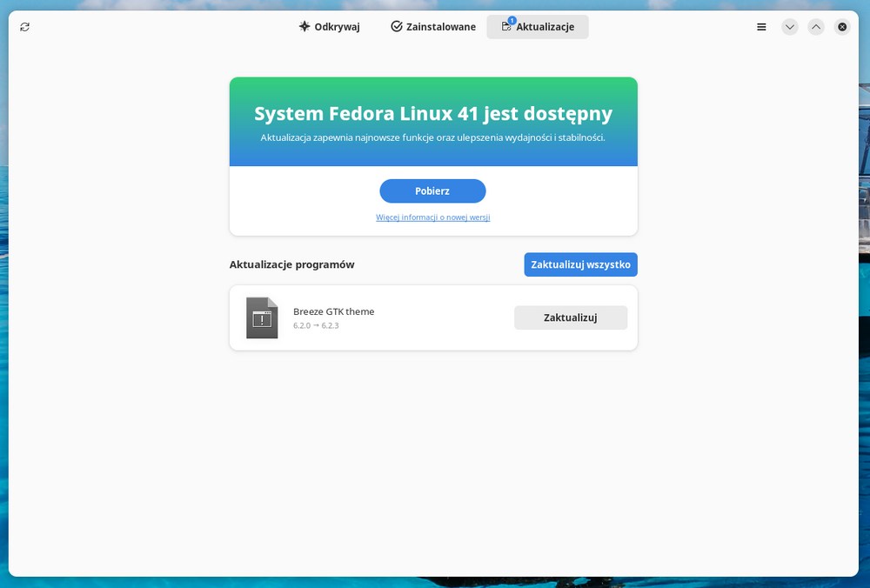Click the sparkle icon beside Odkrywaj
870x588 pixels.
304,27
